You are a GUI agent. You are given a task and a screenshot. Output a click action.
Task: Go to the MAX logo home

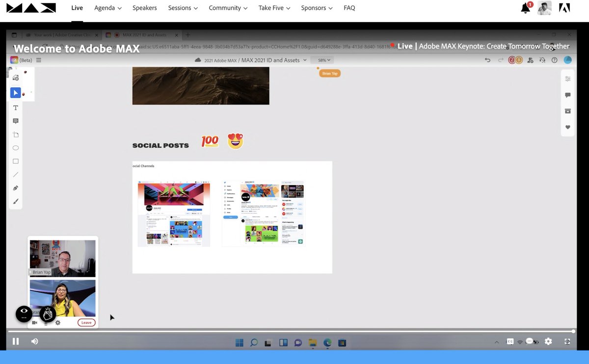(x=31, y=8)
